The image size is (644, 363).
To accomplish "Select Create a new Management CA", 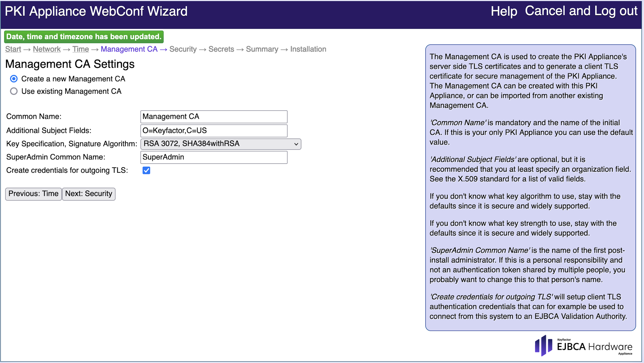I will click(14, 79).
